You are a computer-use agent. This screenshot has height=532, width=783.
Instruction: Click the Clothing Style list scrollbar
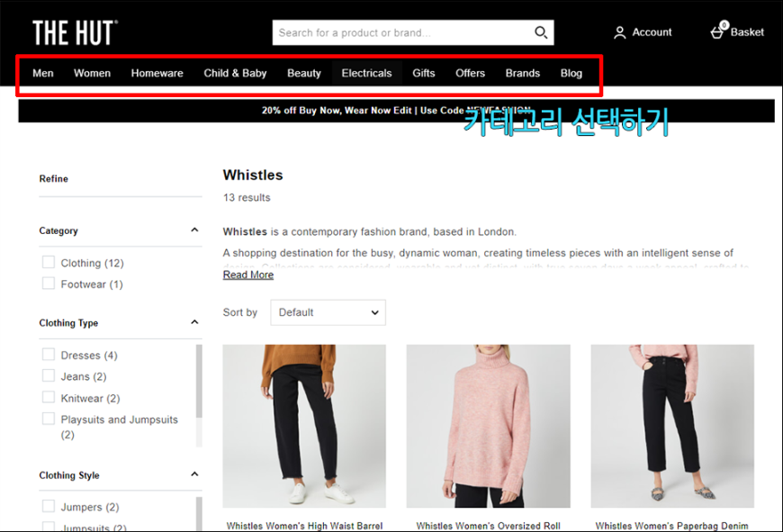(x=199, y=513)
